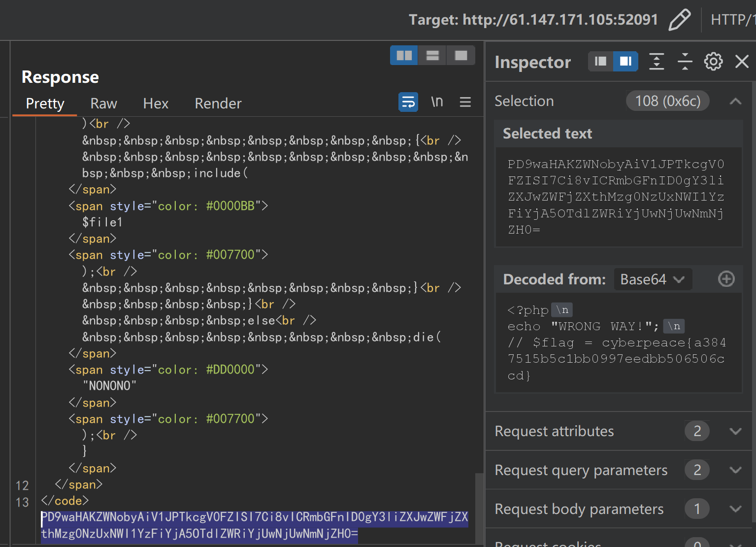Image resolution: width=756 pixels, height=547 pixels.
Task: Toggle show non-printable \n characters
Action: [437, 102]
